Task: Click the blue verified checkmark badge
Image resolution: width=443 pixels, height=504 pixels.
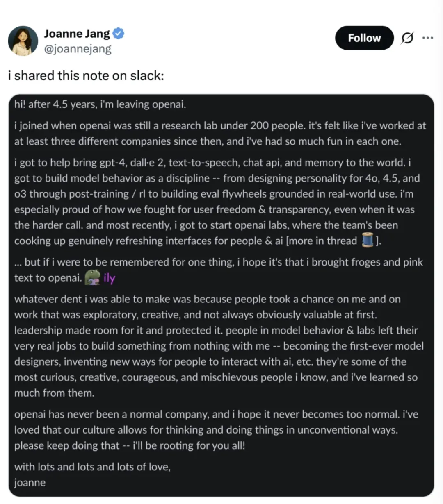Action: 119,34
